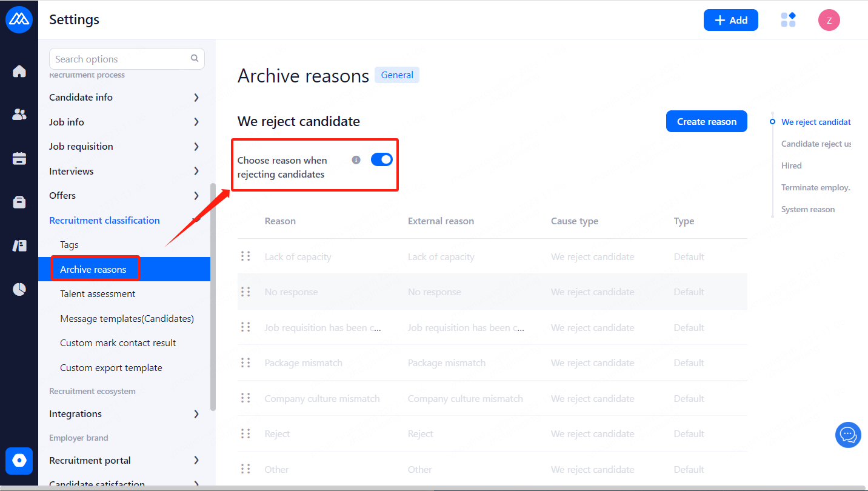The height and width of the screenshot is (491, 868).
Task: Toggle Choose reason when rejecting candidates switch
Action: (x=381, y=159)
